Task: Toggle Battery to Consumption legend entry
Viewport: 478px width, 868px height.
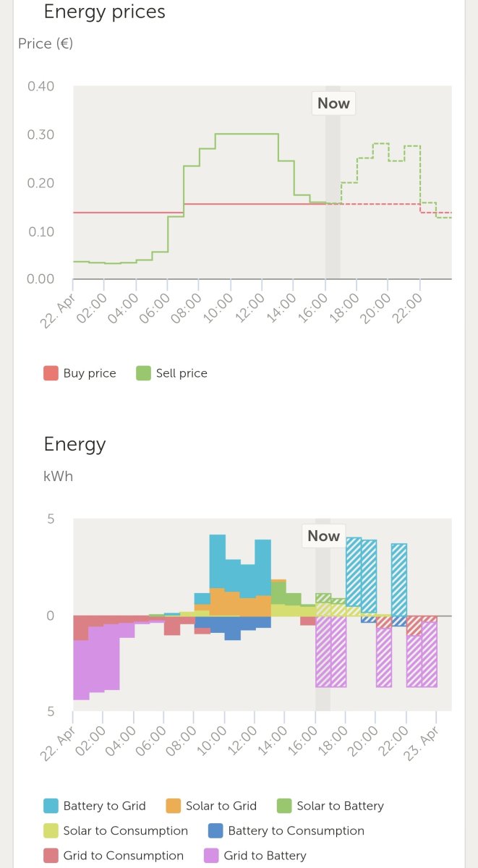Action: pos(286,831)
